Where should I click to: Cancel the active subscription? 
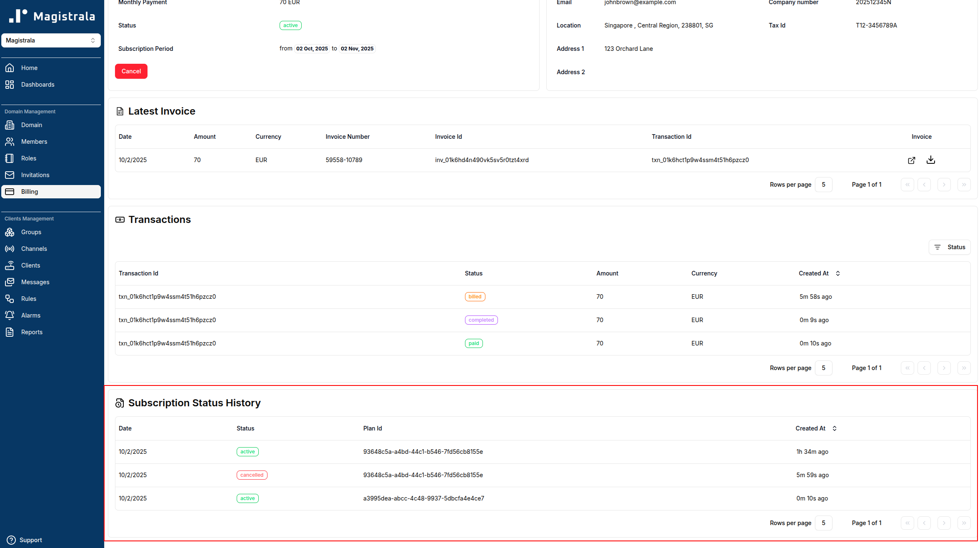(131, 71)
